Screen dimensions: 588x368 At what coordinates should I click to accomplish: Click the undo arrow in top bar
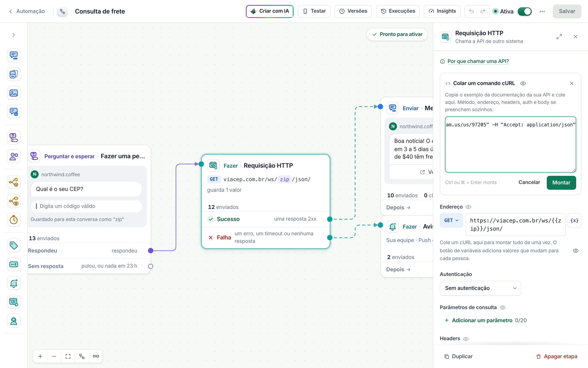(x=471, y=11)
